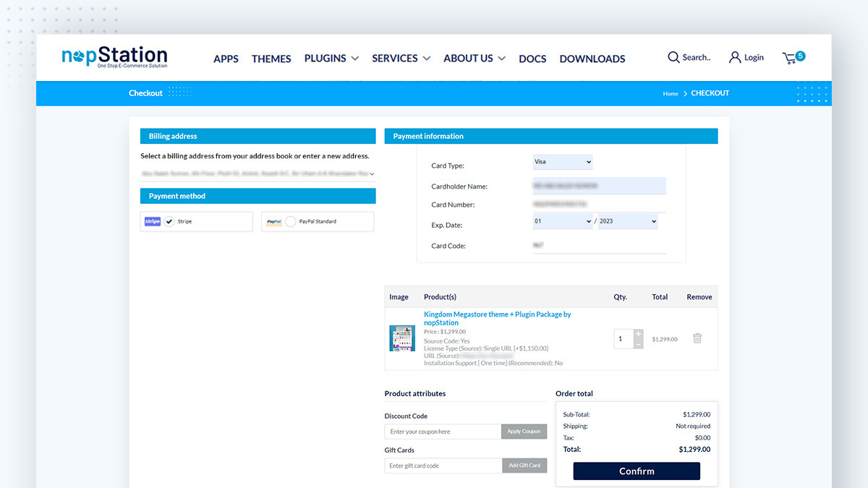Click the Card Code field
This screenshot has width=868, height=488.
[x=599, y=246]
